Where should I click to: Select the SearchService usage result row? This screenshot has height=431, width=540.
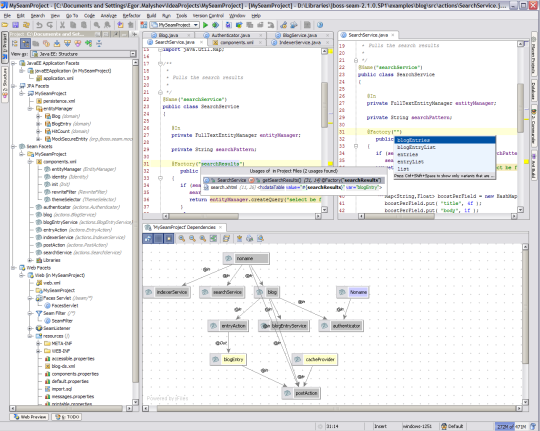point(293,180)
